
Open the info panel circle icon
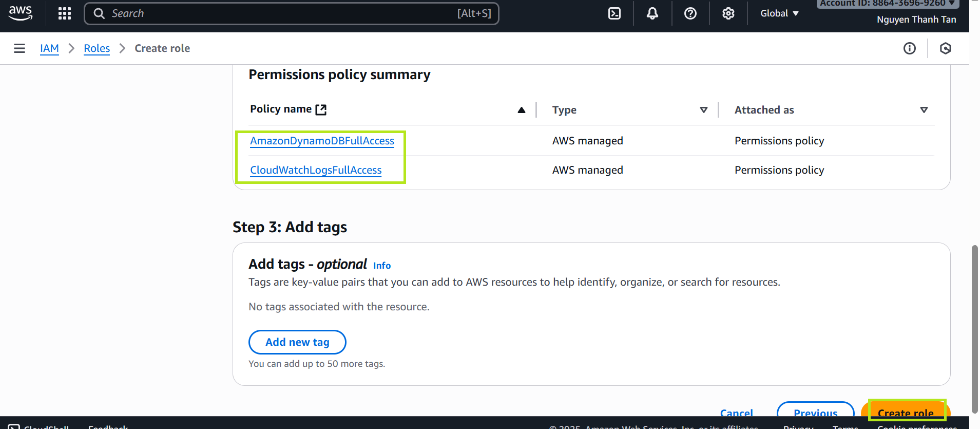(x=909, y=48)
